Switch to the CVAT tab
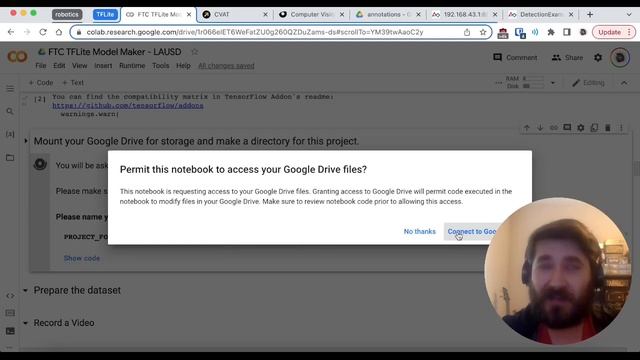The image size is (640, 360). click(235, 14)
